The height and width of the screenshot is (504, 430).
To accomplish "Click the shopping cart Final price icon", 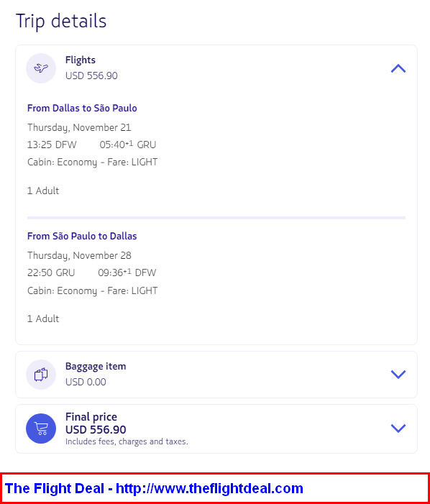I will tap(41, 429).
